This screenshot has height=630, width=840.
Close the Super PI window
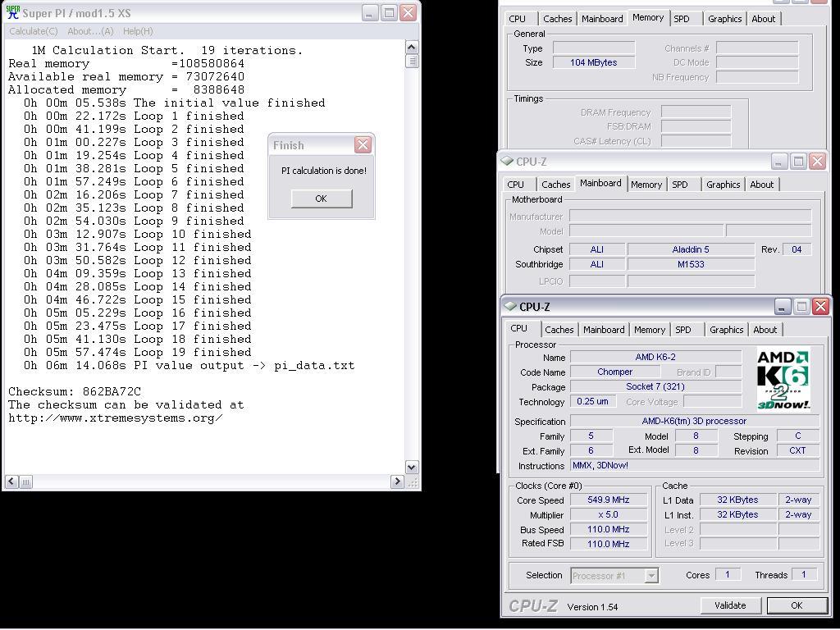point(409,13)
